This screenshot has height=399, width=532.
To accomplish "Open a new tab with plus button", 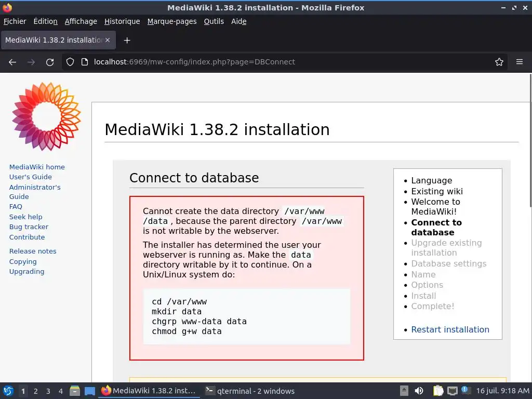I will click(x=127, y=41).
